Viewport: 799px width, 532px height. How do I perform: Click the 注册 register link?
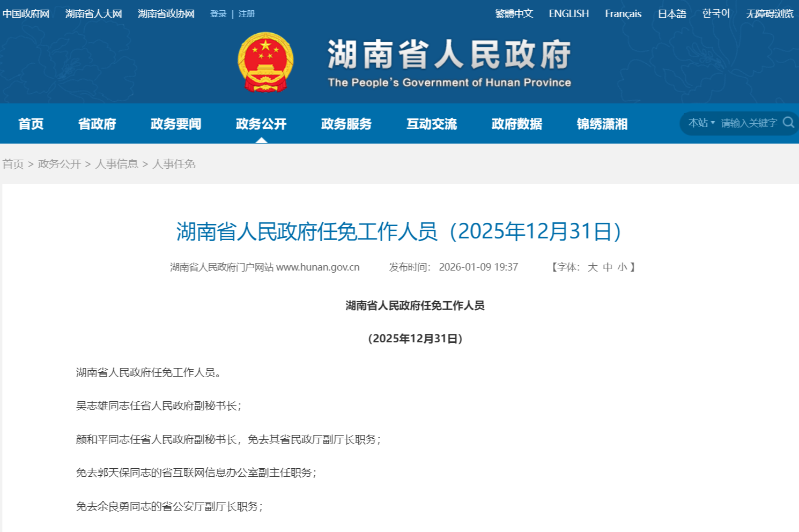pyautogui.click(x=247, y=14)
